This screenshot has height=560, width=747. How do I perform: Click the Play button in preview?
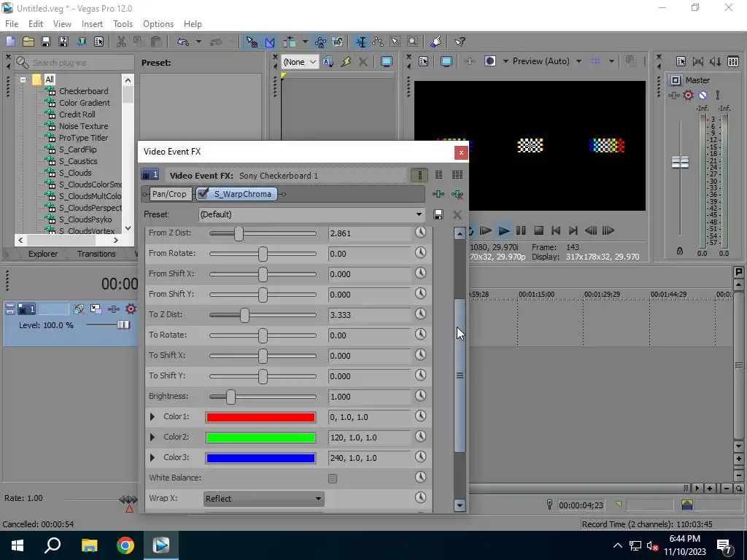503,230
